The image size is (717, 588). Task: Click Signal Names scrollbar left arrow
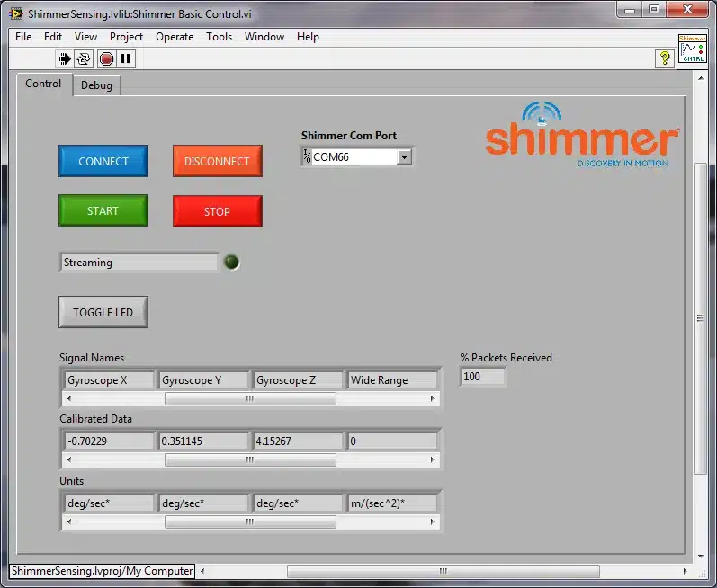(69, 398)
